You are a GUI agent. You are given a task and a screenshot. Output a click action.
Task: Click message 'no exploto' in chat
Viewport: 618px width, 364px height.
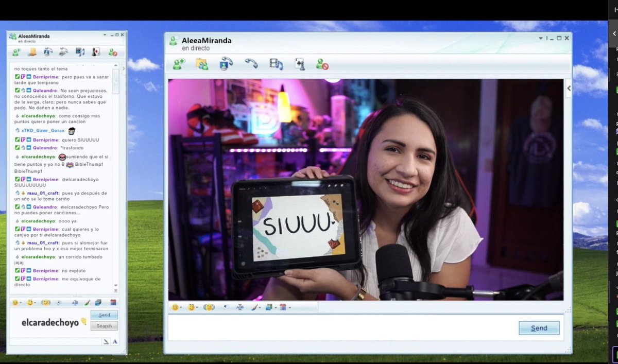[x=74, y=270]
